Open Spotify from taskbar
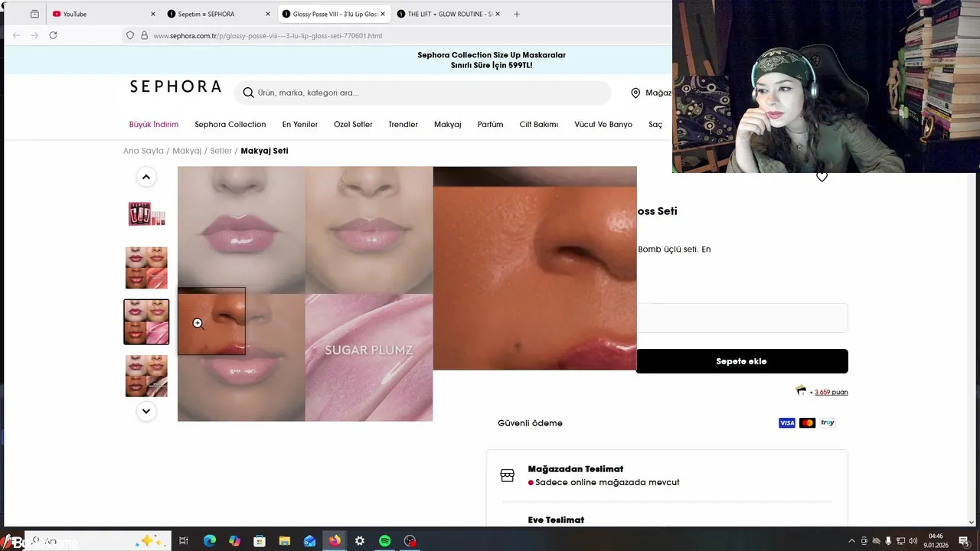 [x=385, y=541]
